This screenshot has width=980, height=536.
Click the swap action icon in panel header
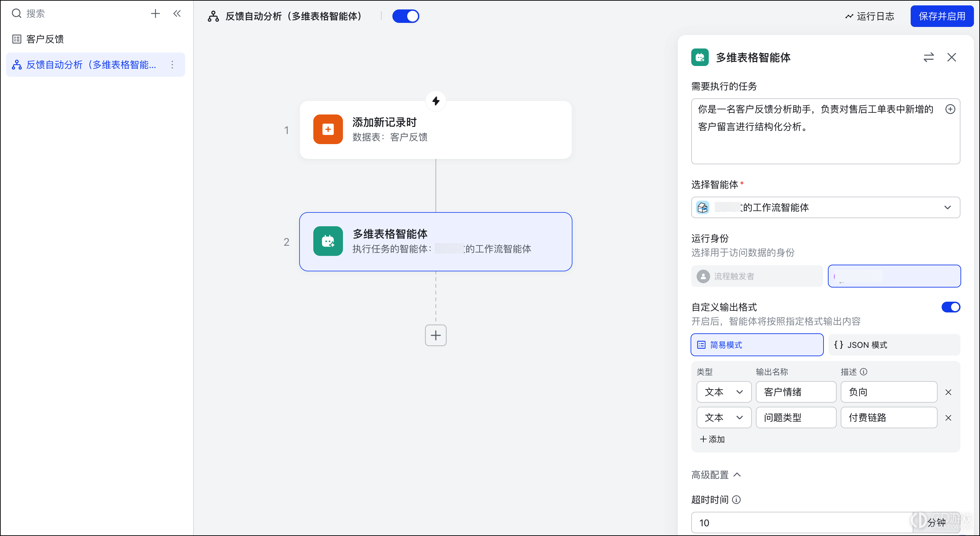click(x=929, y=58)
